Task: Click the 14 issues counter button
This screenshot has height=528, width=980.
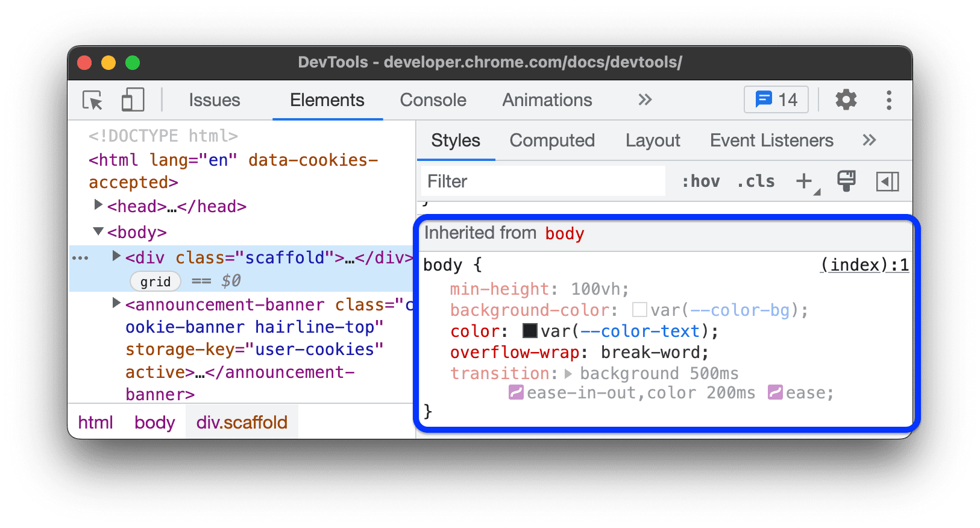Action: point(776,100)
